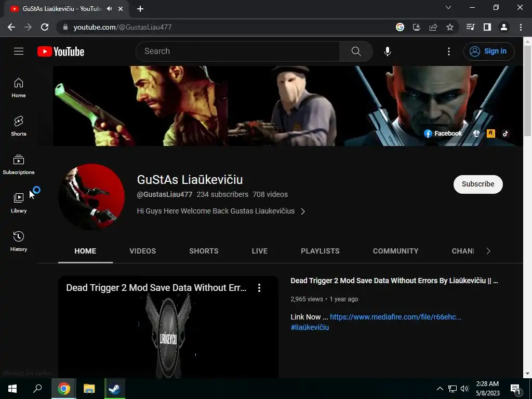Open the TikTok link on banner
532x399 pixels.
point(505,134)
